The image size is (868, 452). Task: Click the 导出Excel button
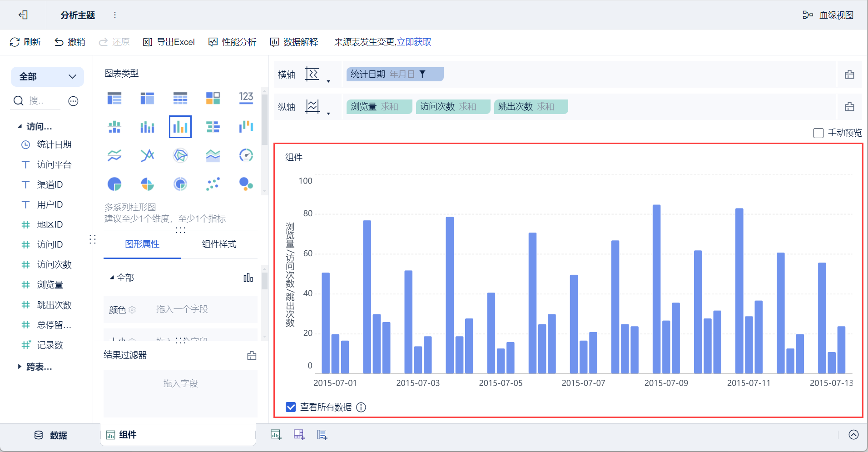click(x=169, y=42)
